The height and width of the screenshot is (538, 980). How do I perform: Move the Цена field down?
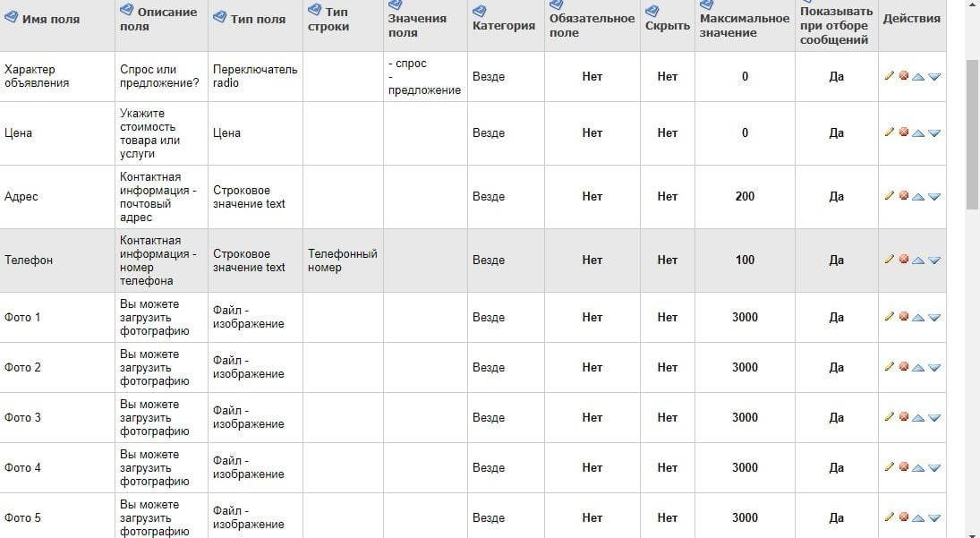click(x=934, y=133)
